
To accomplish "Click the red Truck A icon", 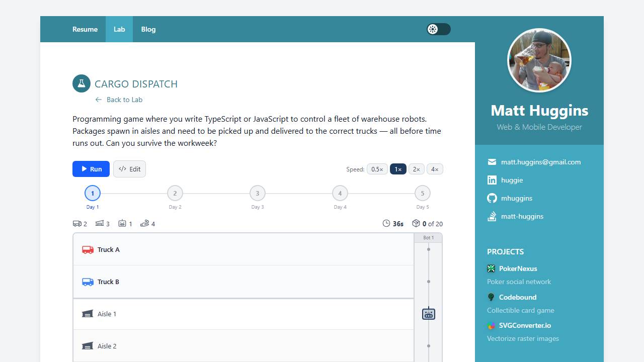I will click(x=88, y=249).
